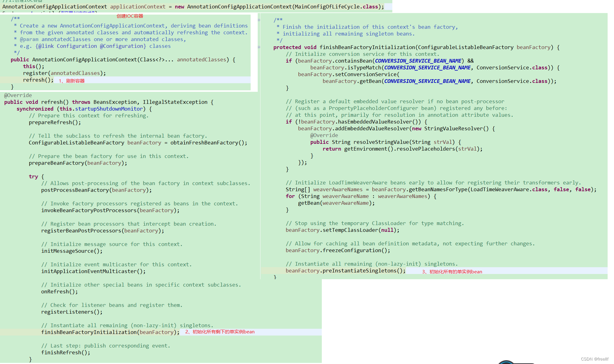Viewport: 614px width, 364px height.
Task: Click '@Override' above the public void refresh() declaration
Action: tap(18, 95)
